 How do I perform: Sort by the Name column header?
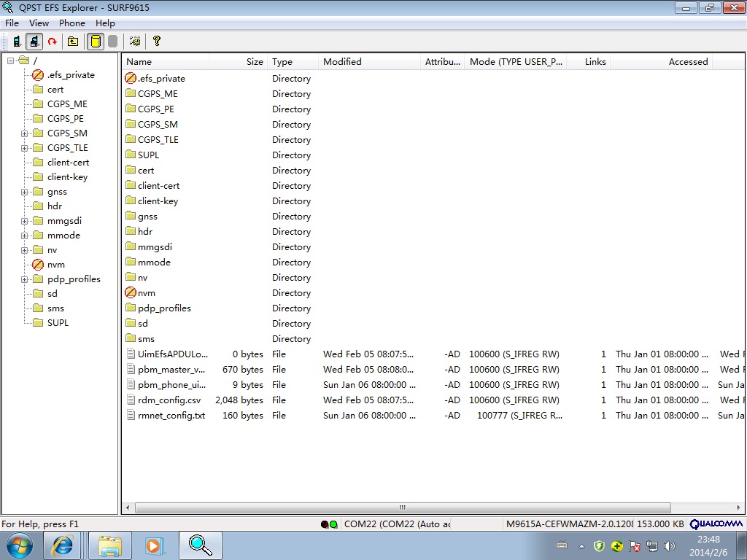click(x=166, y=62)
